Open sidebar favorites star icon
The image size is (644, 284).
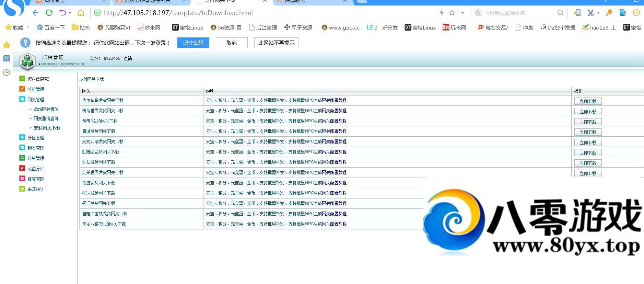[7, 45]
